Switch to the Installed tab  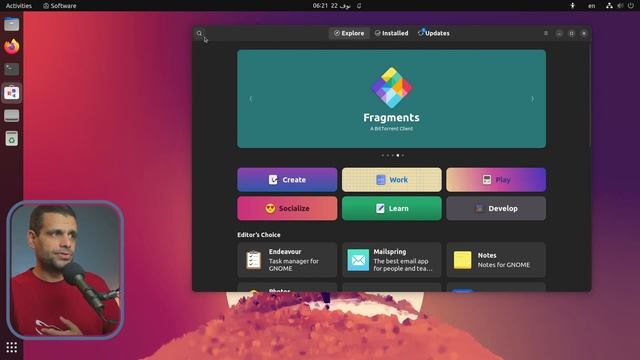(391, 33)
